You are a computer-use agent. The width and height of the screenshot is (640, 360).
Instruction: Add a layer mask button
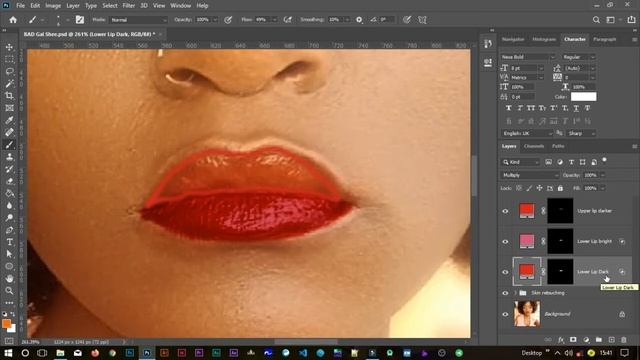click(x=573, y=340)
